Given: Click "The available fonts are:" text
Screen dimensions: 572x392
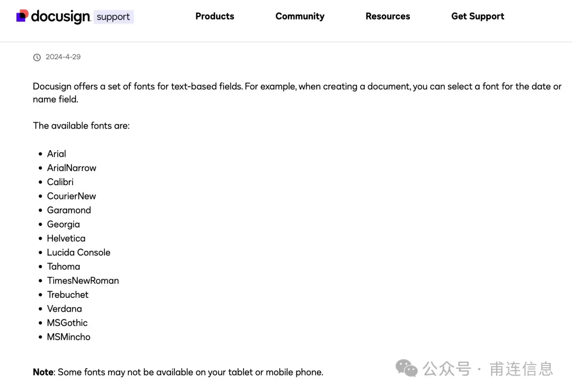Looking at the screenshot, I should coord(81,126).
